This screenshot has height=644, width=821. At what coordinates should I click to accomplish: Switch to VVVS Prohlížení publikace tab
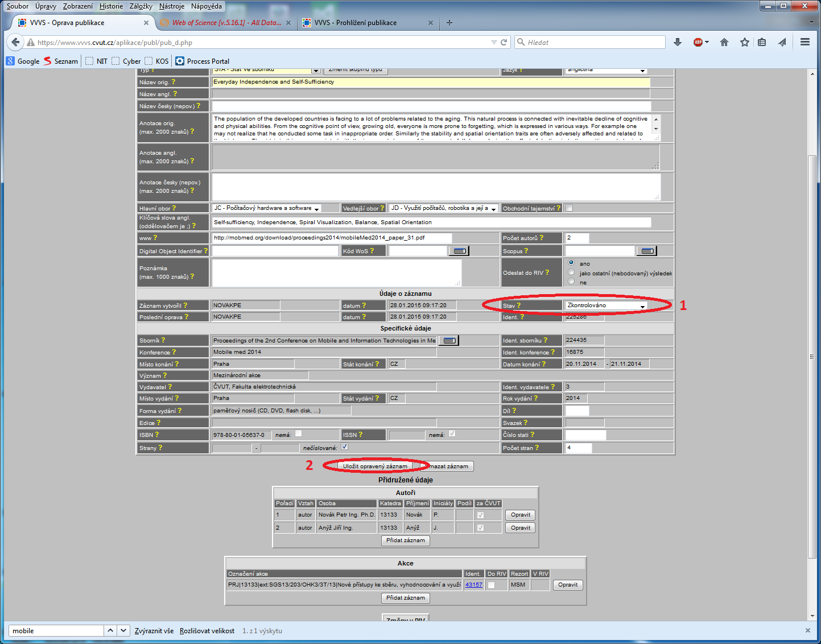367,23
